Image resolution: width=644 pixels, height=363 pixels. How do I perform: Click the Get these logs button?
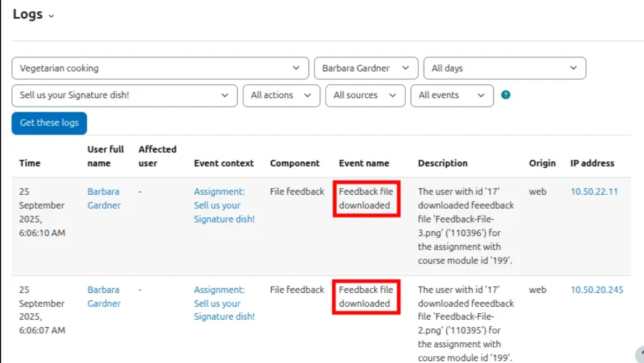click(49, 123)
